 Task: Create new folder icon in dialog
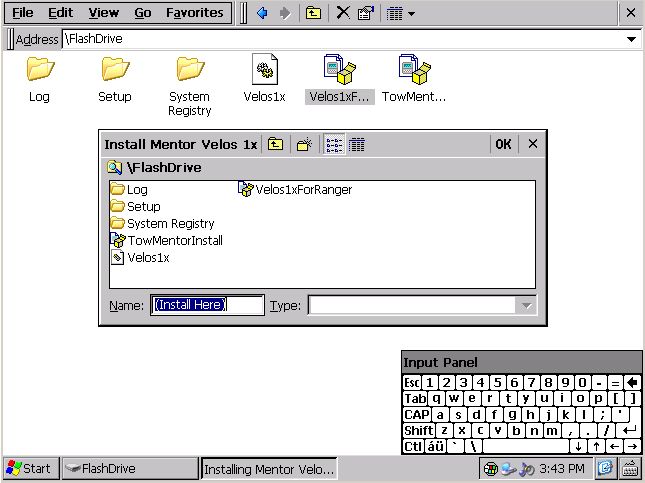(304, 144)
